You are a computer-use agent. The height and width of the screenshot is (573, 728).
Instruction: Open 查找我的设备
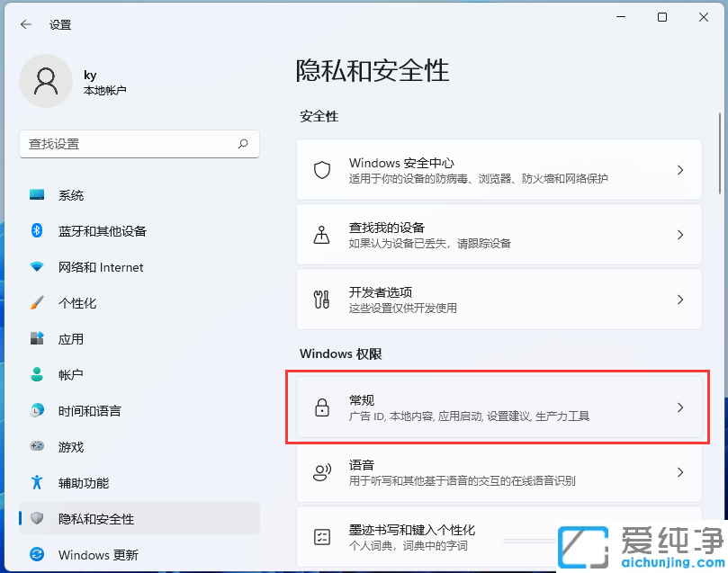pyautogui.click(x=497, y=234)
